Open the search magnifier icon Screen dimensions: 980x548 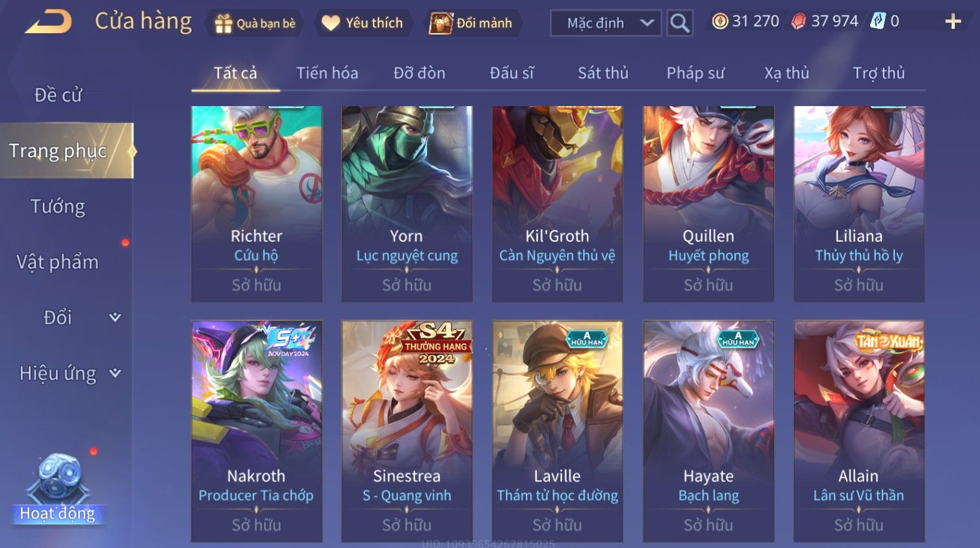pos(679,23)
